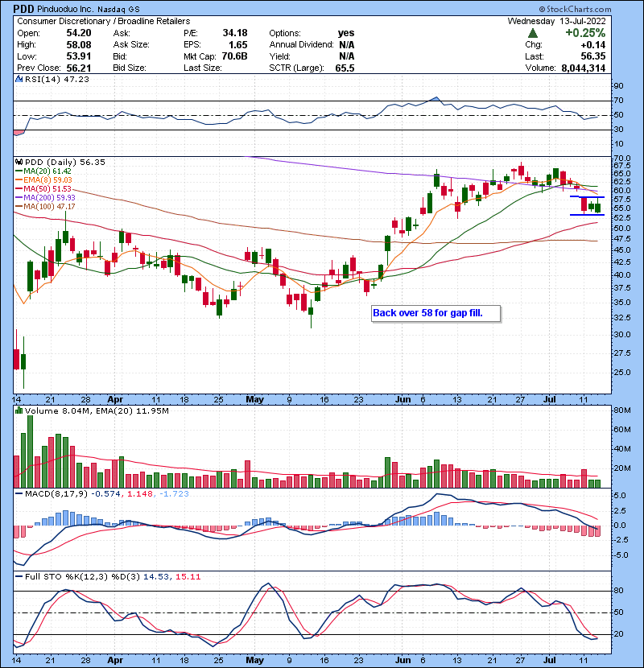
Task: Click the May label on the bottom date axis
Action: tap(255, 660)
